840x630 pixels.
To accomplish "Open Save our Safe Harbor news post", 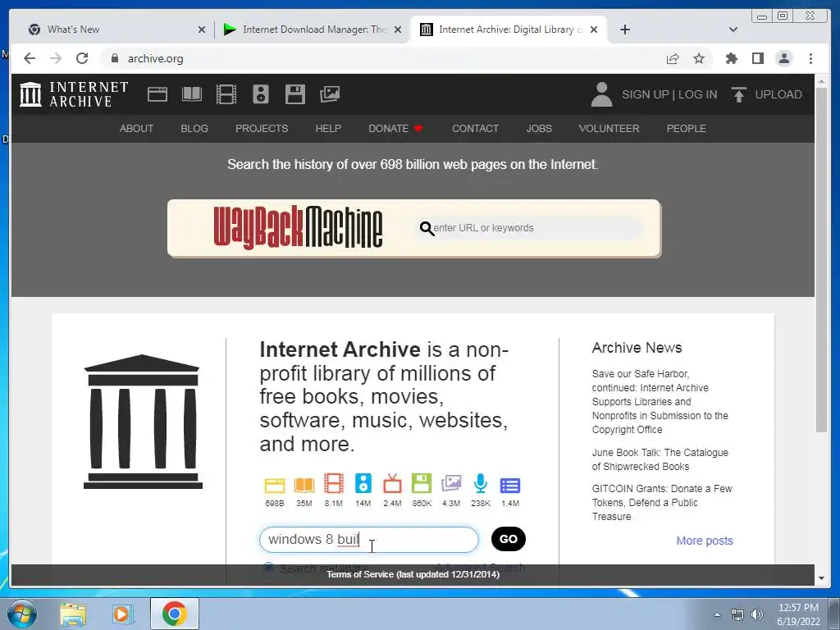I will click(660, 402).
